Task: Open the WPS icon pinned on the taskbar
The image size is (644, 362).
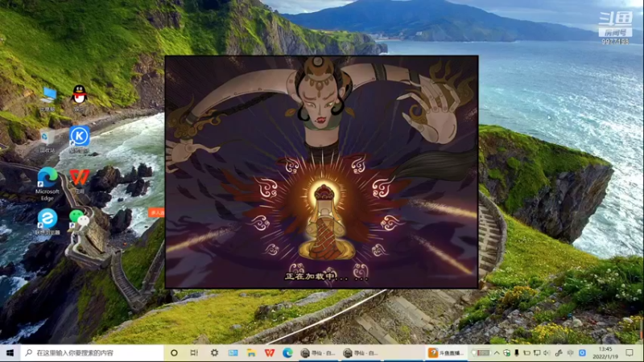Action: pos(270,352)
